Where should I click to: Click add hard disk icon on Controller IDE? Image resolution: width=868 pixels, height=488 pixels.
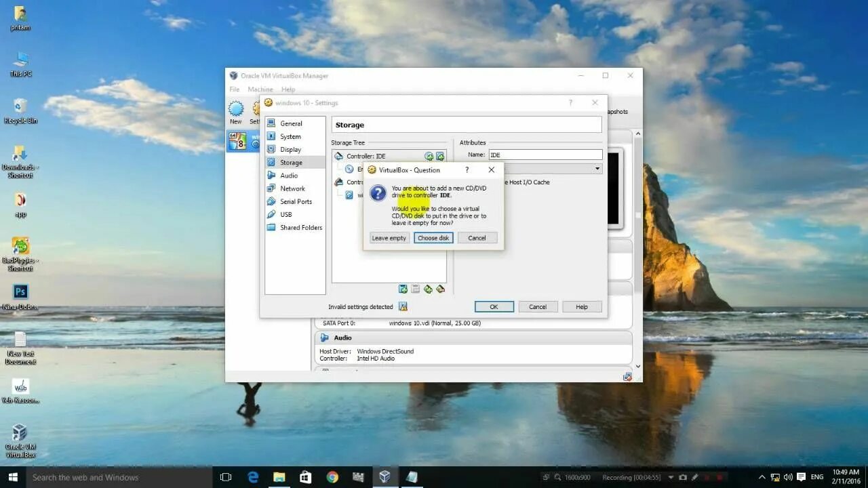coord(440,157)
